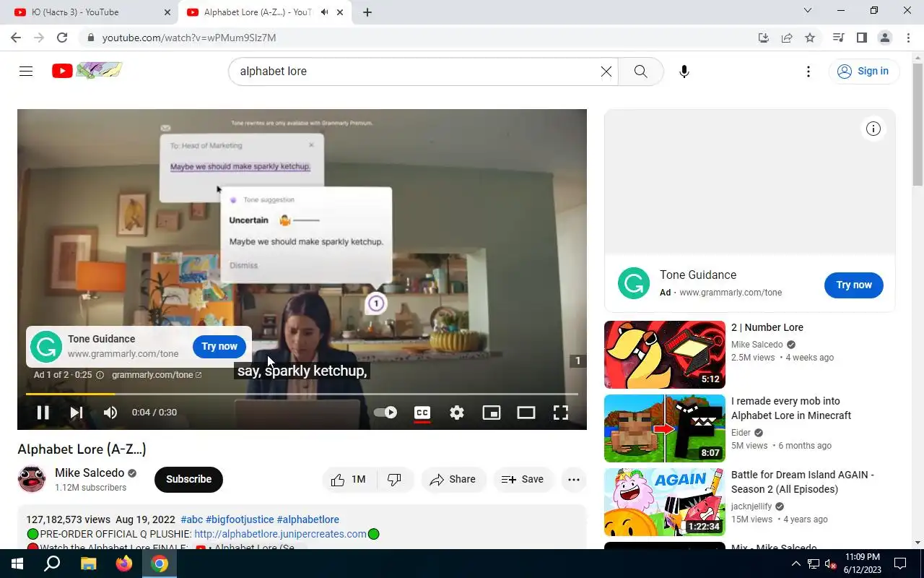Open the #bigfootjustice hashtag
The width and height of the screenshot is (924, 578).
(x=240, y=519)
